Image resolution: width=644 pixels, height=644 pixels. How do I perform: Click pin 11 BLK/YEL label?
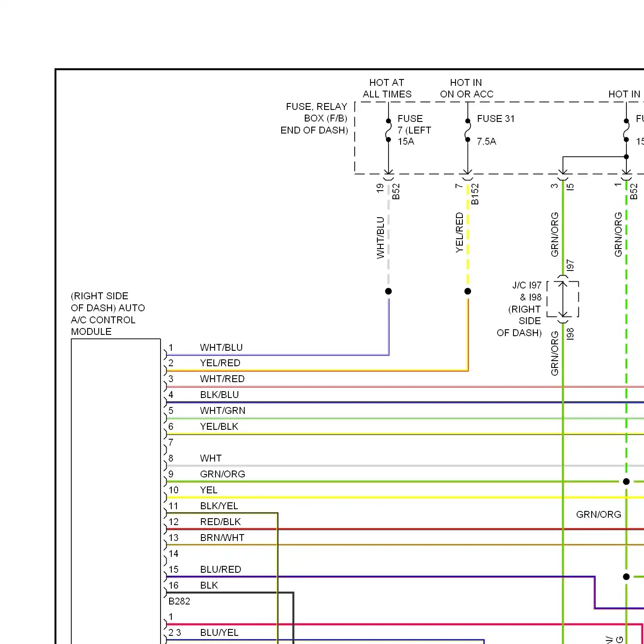pos(219,506)
